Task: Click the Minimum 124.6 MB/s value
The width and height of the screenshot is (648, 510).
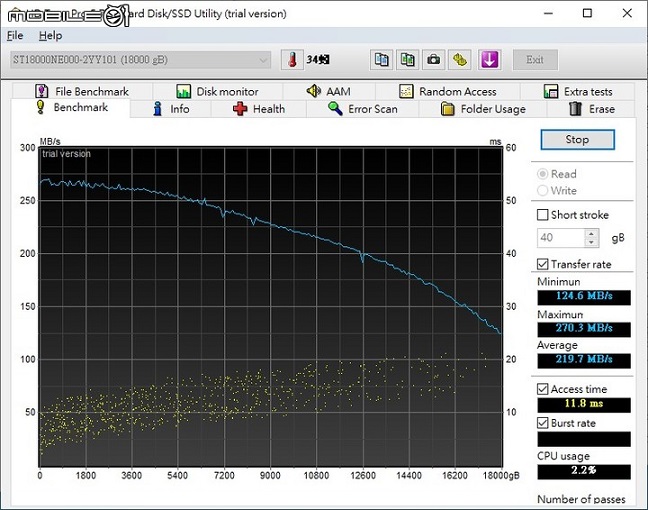Action: (584, 296)
